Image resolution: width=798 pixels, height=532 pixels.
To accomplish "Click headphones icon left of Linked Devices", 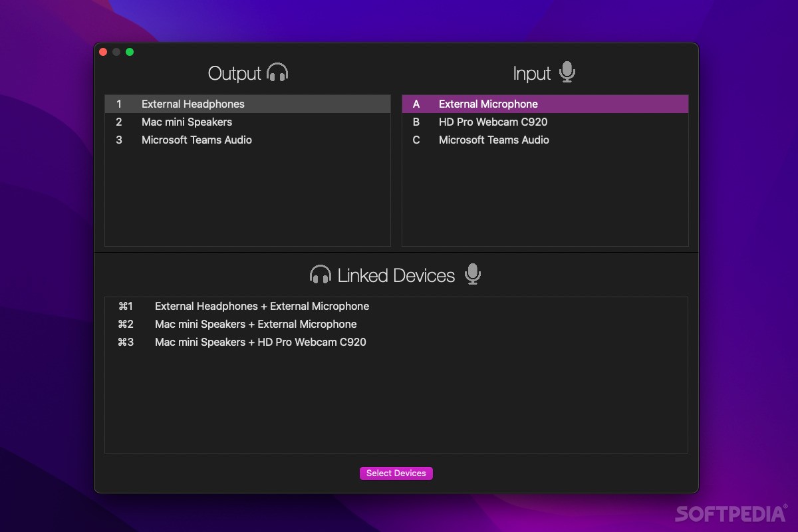I will pyautogui.click(x=321, y=275).
